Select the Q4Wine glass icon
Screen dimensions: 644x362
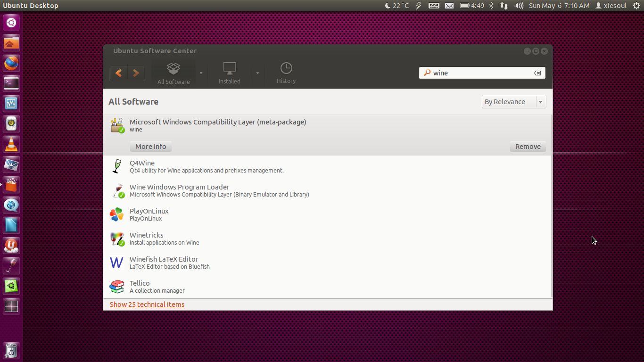[117, 166]
